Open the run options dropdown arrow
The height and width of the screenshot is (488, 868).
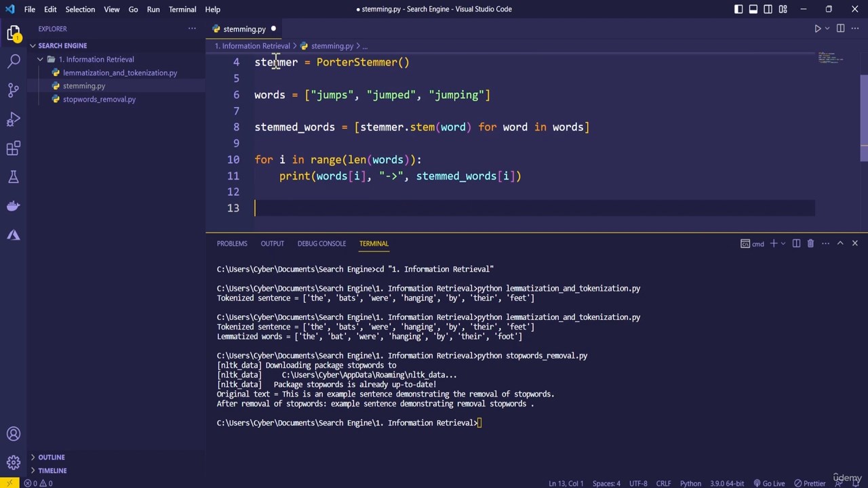pyautogui.click(x=827, y=28)
